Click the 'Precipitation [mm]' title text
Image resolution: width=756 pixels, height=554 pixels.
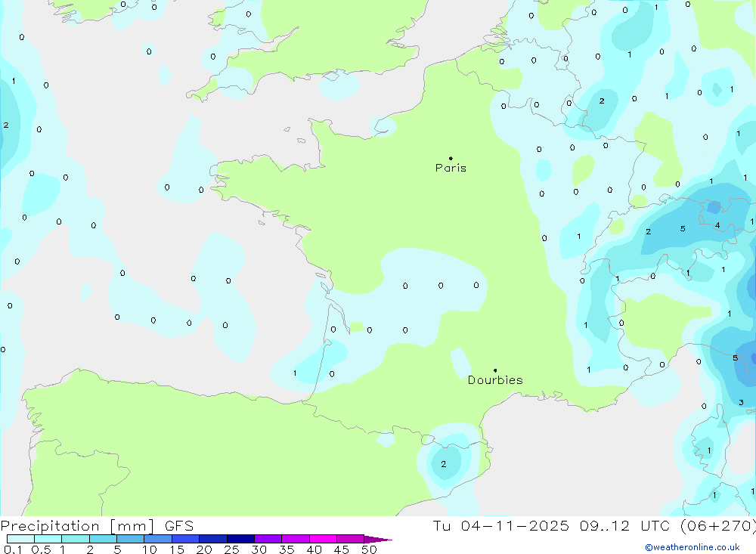[x=78, y=526]
